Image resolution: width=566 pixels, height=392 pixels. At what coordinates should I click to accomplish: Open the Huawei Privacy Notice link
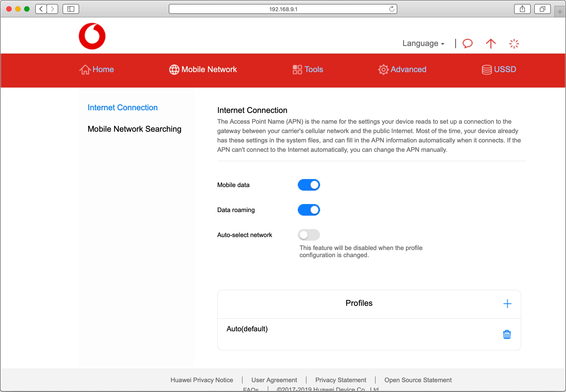click(x=202, y=380)
